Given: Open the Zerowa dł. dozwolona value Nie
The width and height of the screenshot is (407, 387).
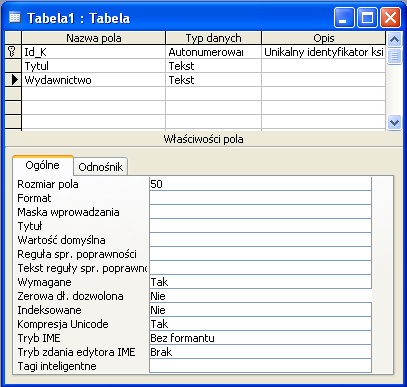Looking at the screenshot, I should (260, 296).
